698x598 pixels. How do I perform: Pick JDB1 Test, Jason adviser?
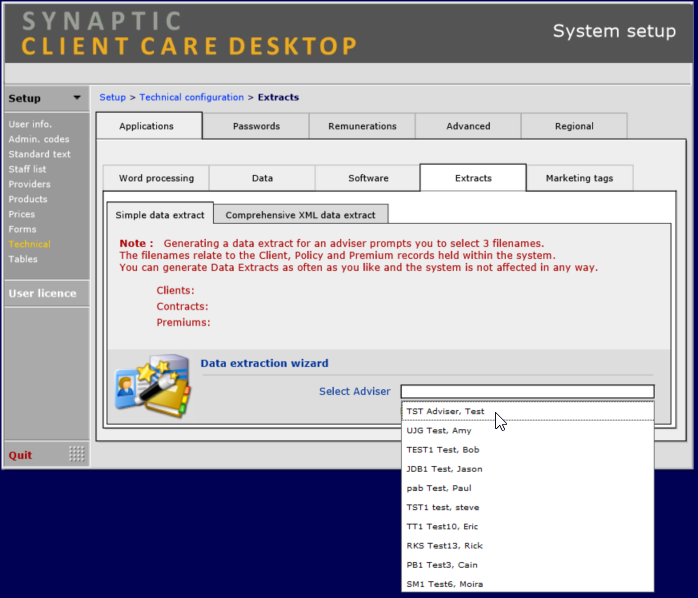click(x=528, y=468)
